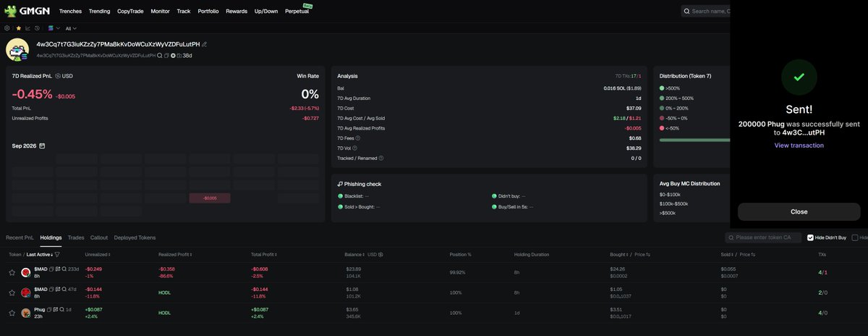Open the chart icon in sub-toolbar
868x336 pixels.
point(27,28)
